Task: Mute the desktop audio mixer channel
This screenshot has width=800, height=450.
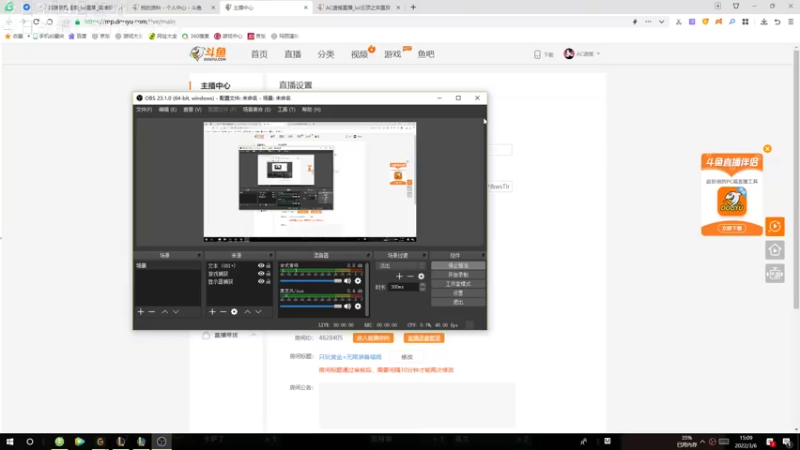Action: [347, 281]
